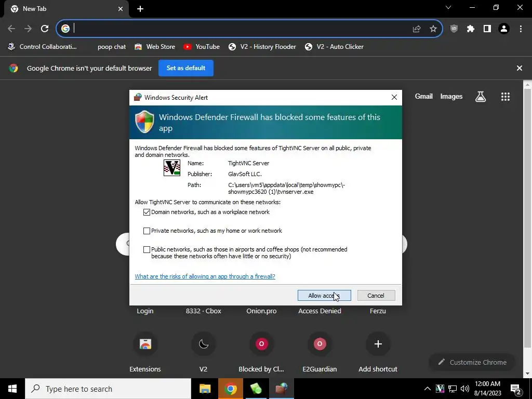Open the firewall risks help link
Image resolution: width=532 pixels, height=399 pixels.
click(x=205, y=276)
